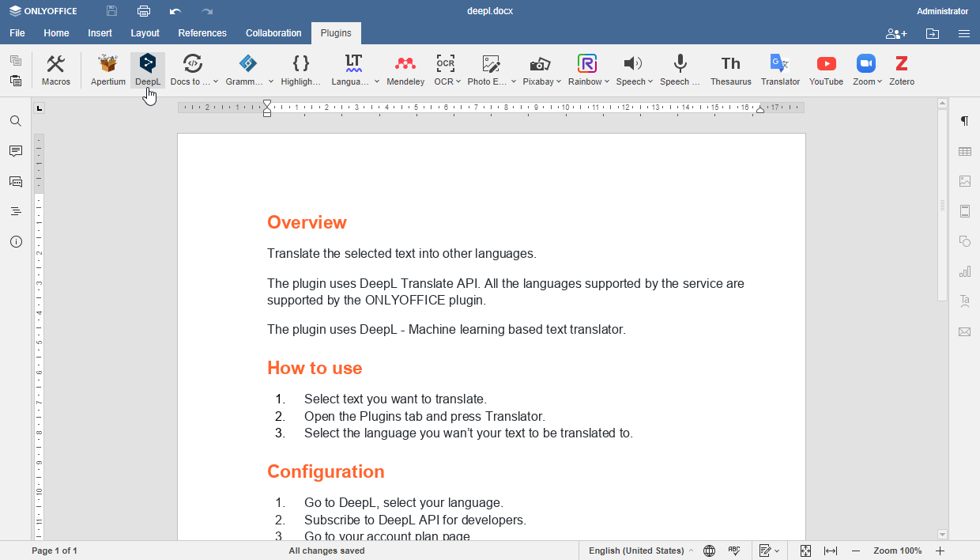The image size is (980, 560).
Task: Expand the Zoom plugin dropdown arrow
Action: tap(880, 81)
